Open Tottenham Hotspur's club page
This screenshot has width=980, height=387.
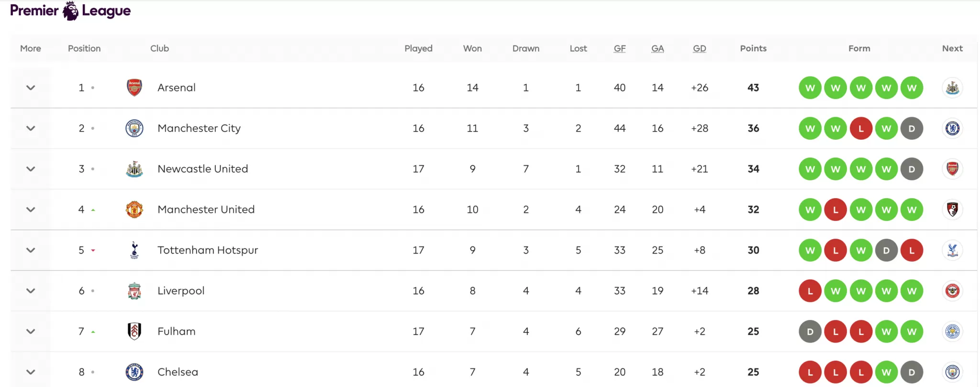pos(207,250)
